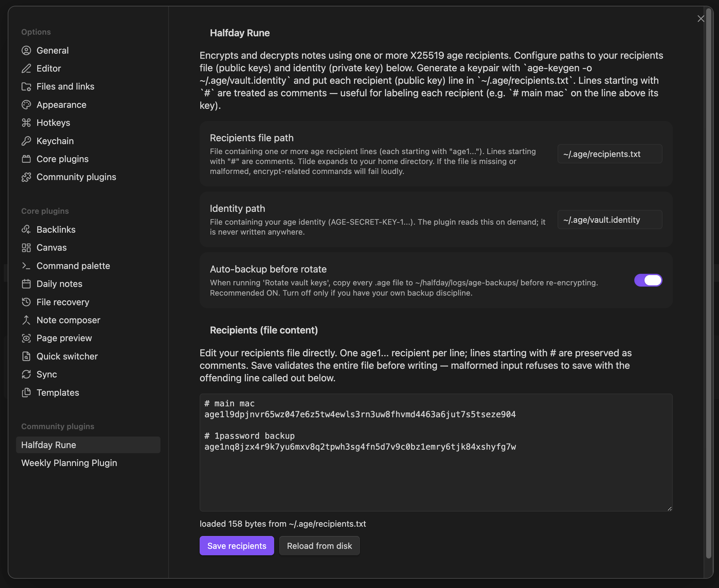Image resolution: width=719 pixels, height=588 pixels.
Task: Open File recovery plugin settings
Action: coord(88,302)
